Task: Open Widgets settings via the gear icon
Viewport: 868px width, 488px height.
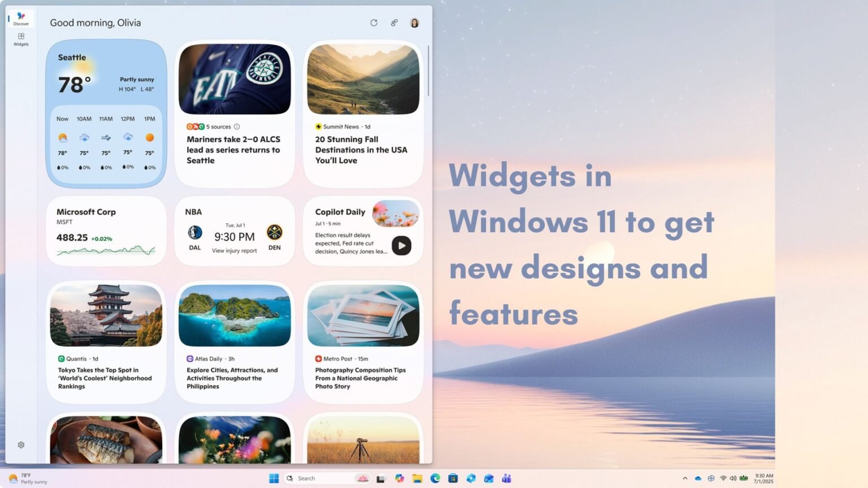Action: tap(20, 445)
